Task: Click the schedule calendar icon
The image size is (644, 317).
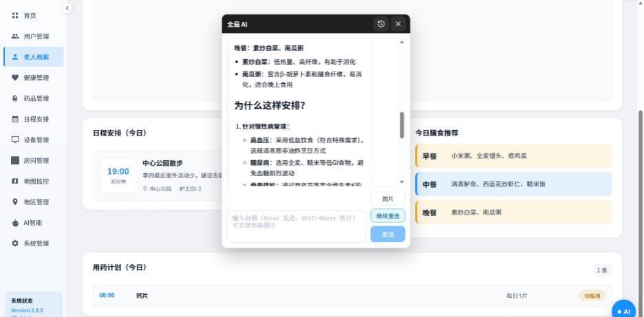Action: tap(15, 119)
